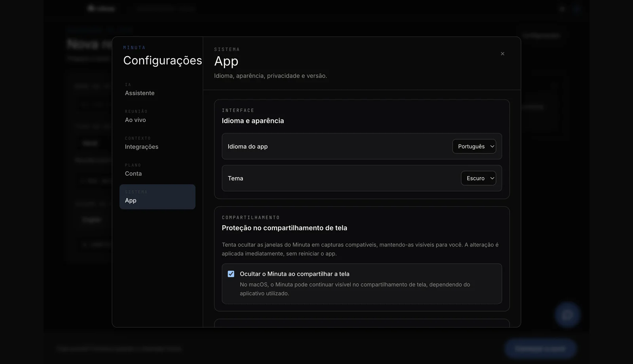633x364 pixels.
Task: Go to the Conta settings section
Action: pyautogui.click(x=157, y=170)
